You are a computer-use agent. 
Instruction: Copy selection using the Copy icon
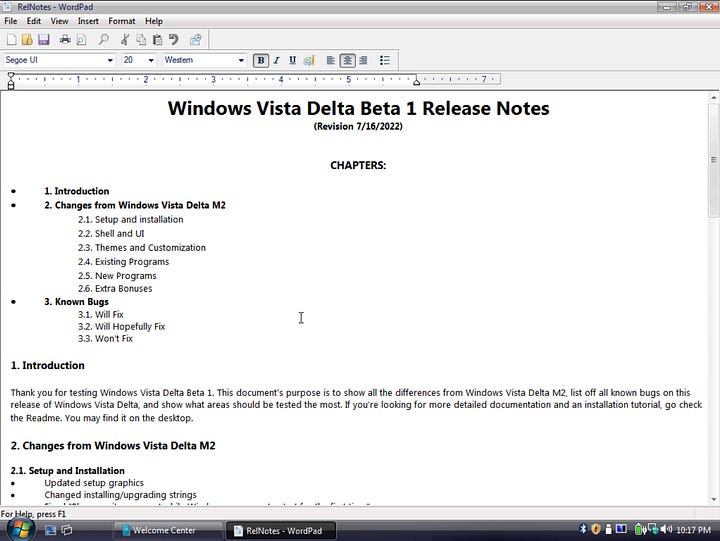pos(141,40)
